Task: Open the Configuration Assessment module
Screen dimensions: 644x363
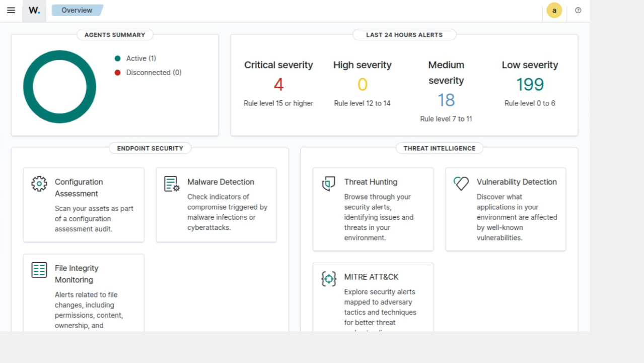Action: click(84, 205)
